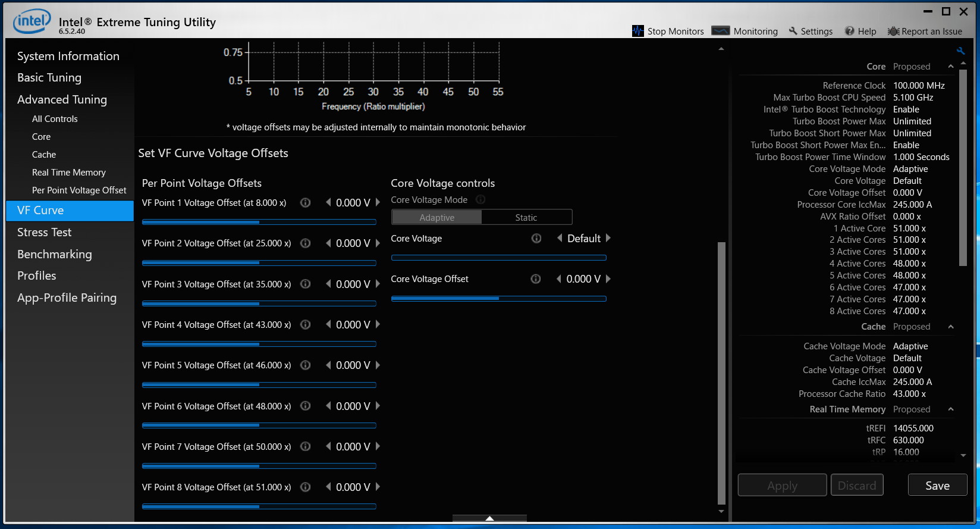This screenshot has width=980, height=529.
Task: Click the Apply button
Action: pos(782,485)
